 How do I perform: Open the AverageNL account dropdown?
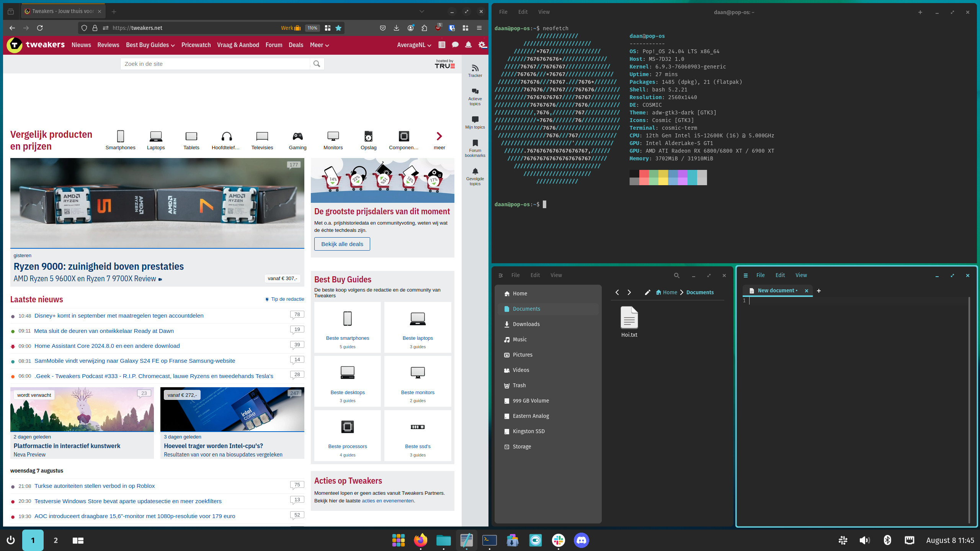(413, 45)
